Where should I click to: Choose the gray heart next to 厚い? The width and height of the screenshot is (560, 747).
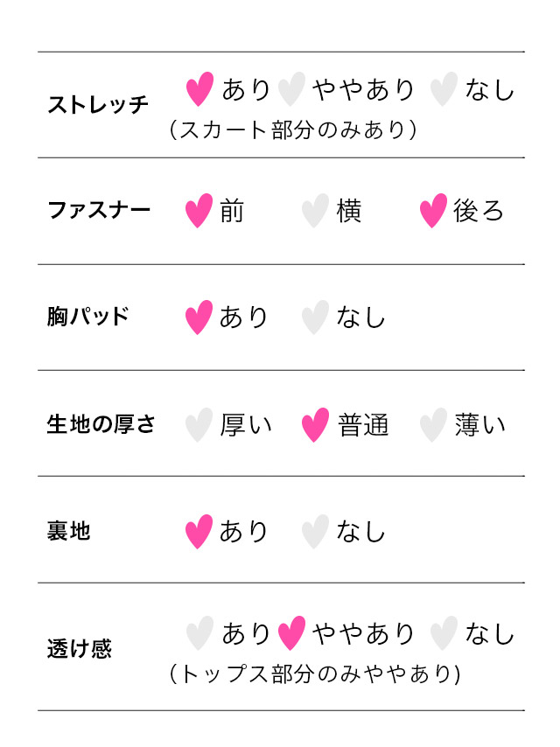click(199, 425)
